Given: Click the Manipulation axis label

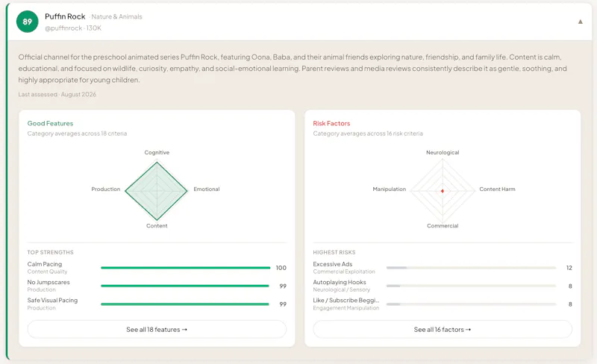Looking at the screenshot, I should [x=389, y=189].
